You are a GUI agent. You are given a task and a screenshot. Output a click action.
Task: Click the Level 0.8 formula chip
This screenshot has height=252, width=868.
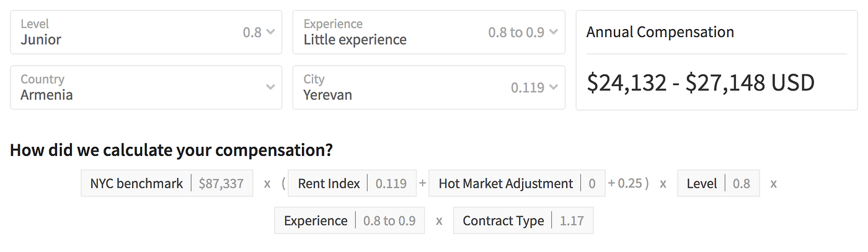[x=718, y=184]
